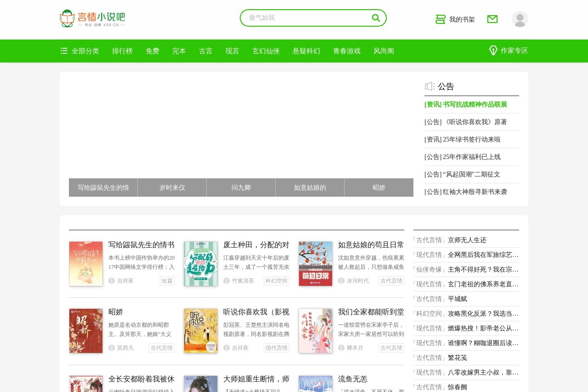Open title 如意姑娘的苟且日常
This screenshot has height=392, width=588.
(x=371, y=245)
